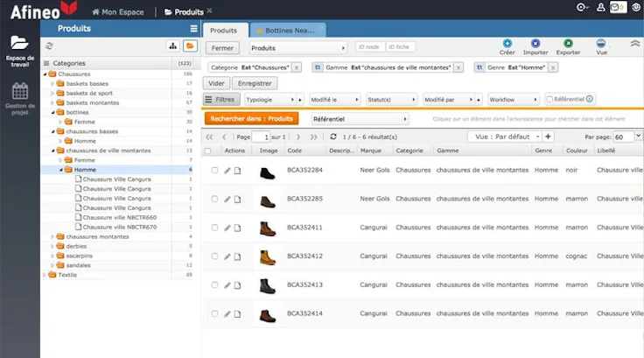Open document sheet for BCA352412

point(237,256)
